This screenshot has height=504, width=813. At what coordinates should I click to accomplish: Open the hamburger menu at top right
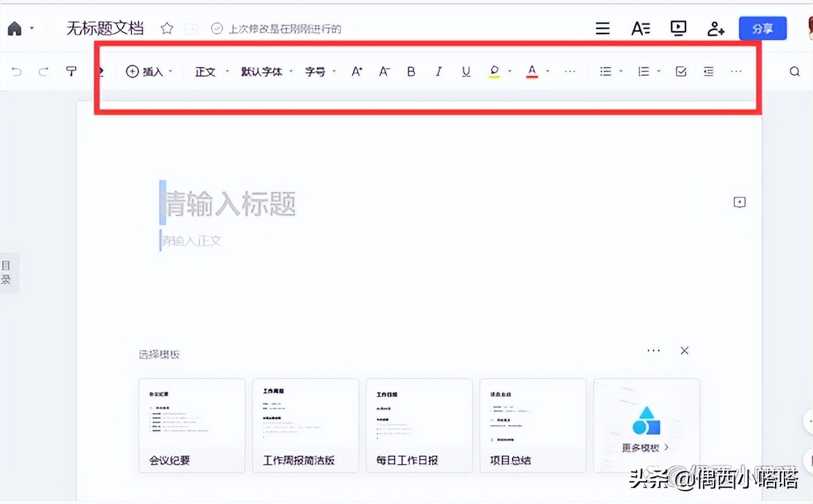click(x=601, y=28)
